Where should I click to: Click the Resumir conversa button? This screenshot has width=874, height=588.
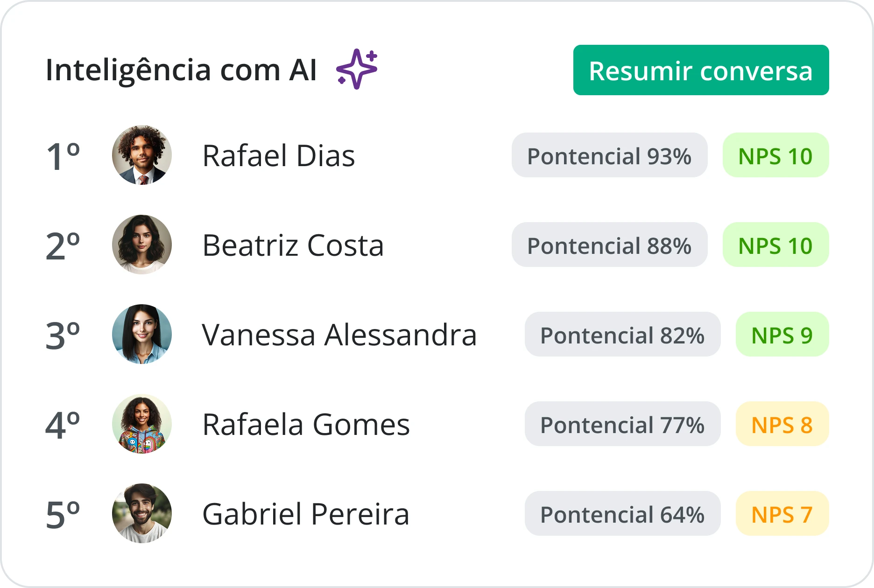pos(700,70)
